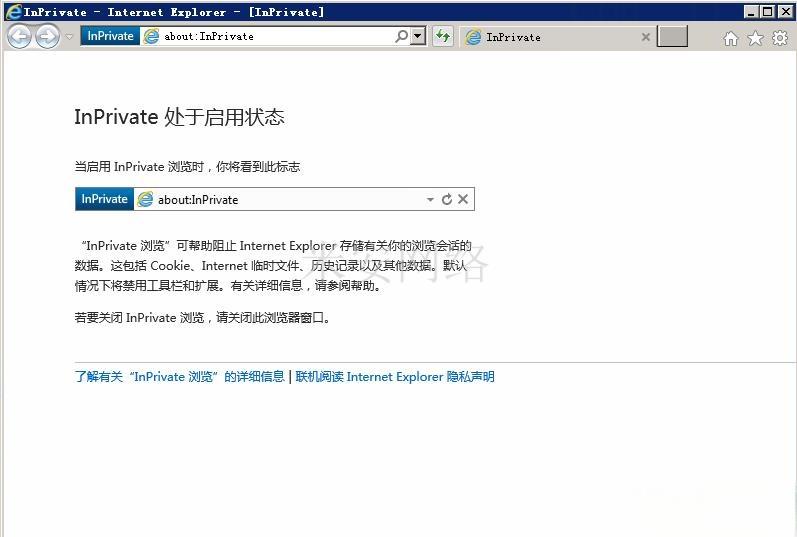This screenshot has width=797, height=537.
Task: Open Favorites star icon
Action: [755, 38]
